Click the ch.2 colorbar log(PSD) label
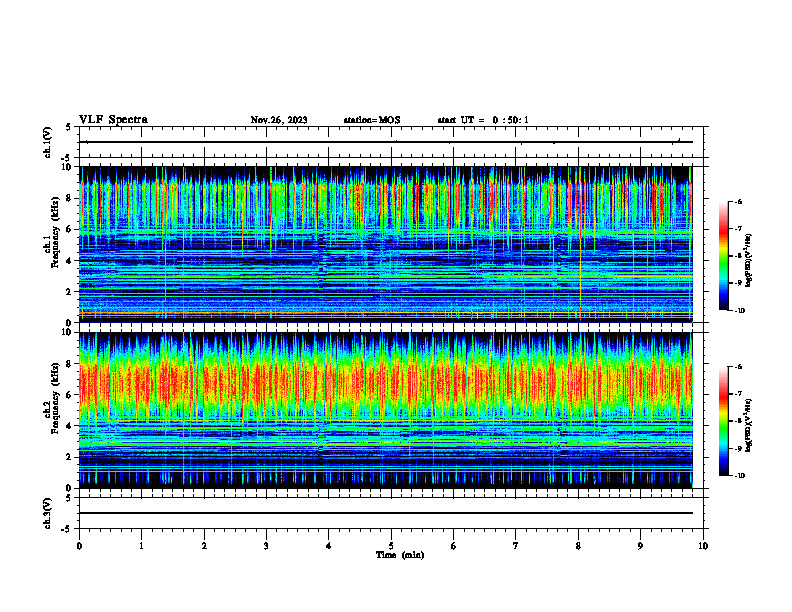The height and width of the screenshot is (612, 792). click(x=749, y=425)
